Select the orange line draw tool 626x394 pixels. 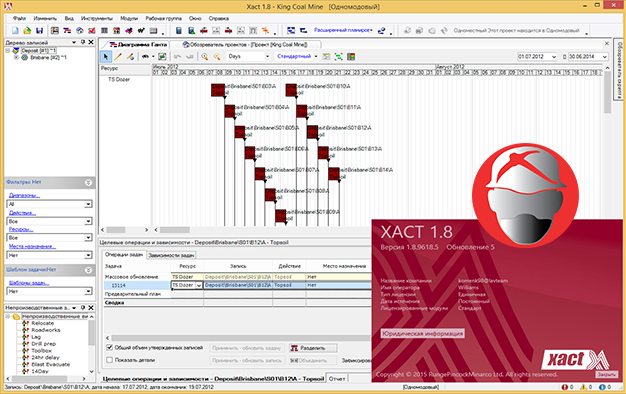click(x=118, y=57)
